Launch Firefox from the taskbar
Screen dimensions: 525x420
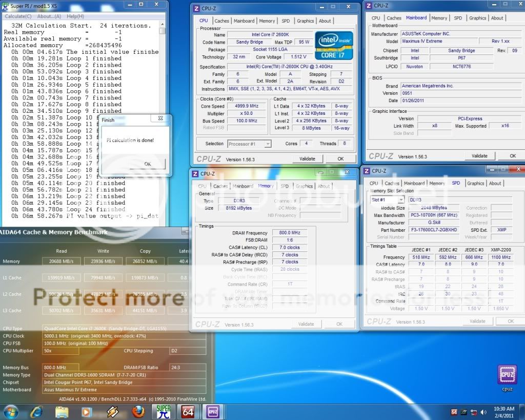(x=138, y=412)
